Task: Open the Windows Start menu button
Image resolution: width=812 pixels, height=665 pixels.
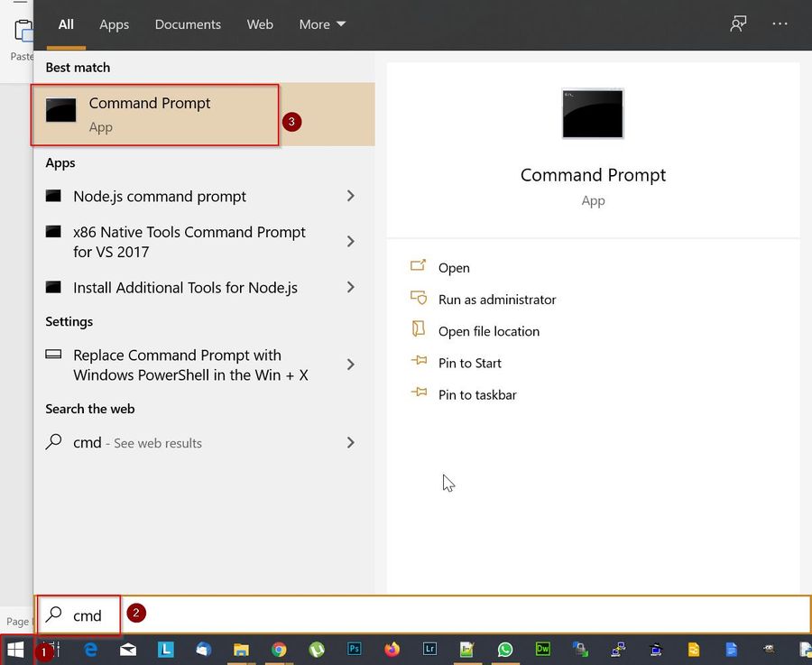Action: [x=15, y=649]
